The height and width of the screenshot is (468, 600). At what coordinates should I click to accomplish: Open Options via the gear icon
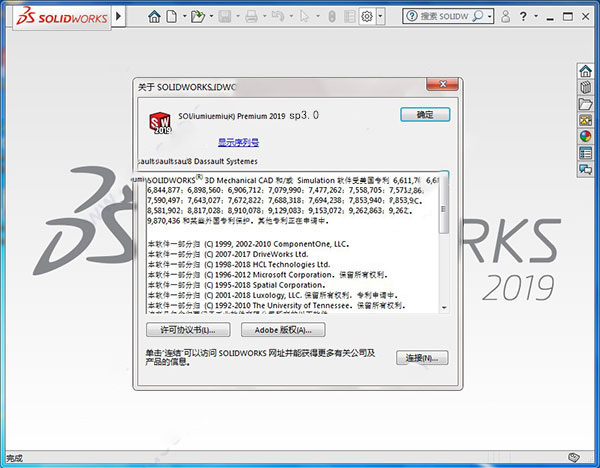click(x=367, y=16)
